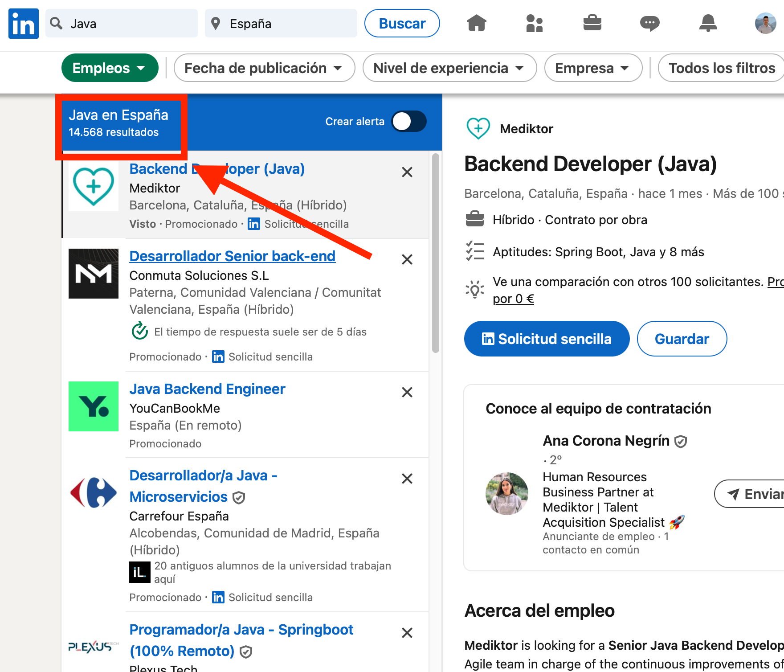The image size is (784, 672).
Task: Expand the Empleos dropdown
Action: click(110, 68)
